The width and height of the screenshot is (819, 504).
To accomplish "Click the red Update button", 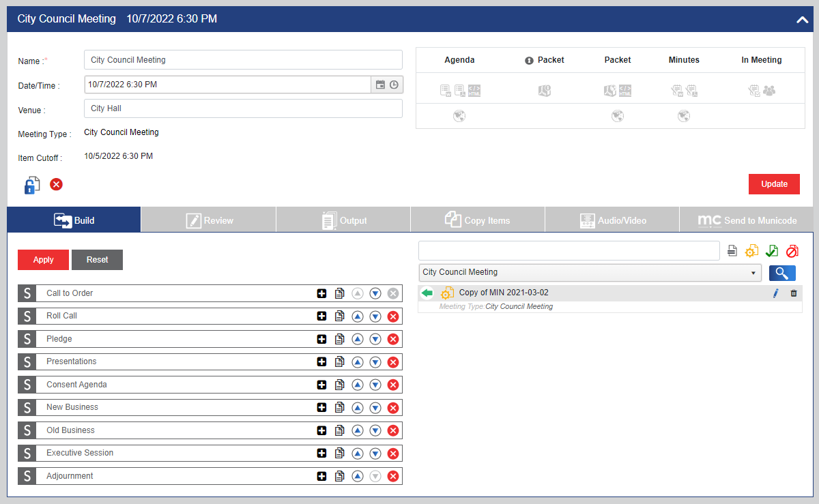I will 774,184.
